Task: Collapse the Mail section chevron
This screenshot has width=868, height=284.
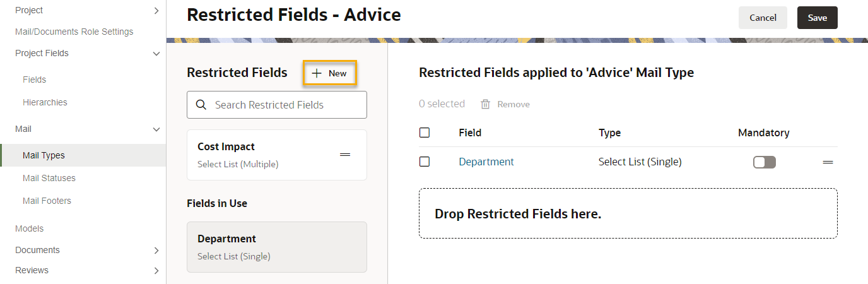Action: (x=156, y=129)
